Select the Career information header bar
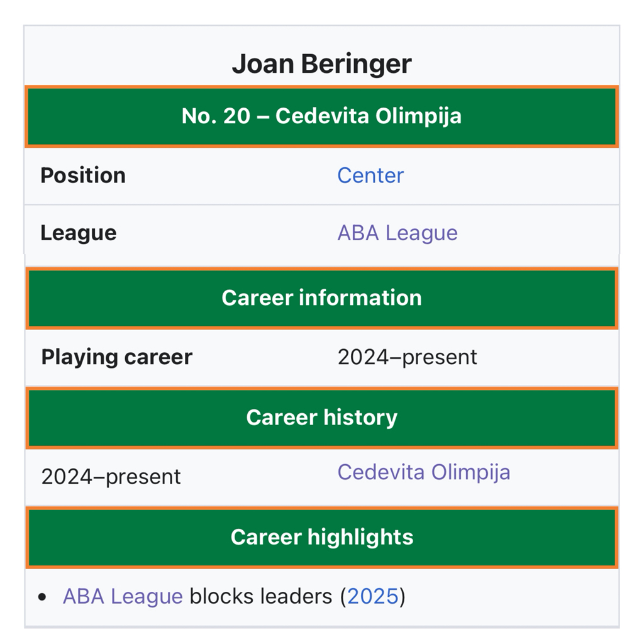This screenshot has width=644, height=644. [321, 297]
